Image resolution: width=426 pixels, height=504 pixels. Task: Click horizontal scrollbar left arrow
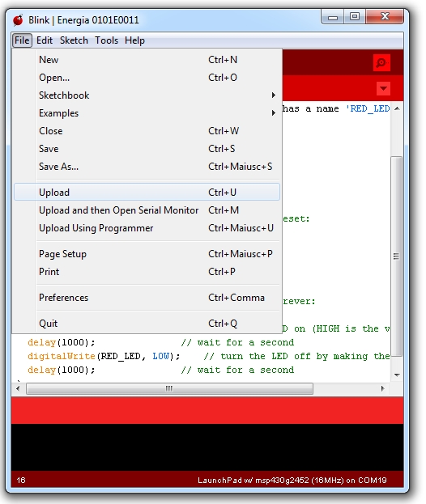[18, 388]
